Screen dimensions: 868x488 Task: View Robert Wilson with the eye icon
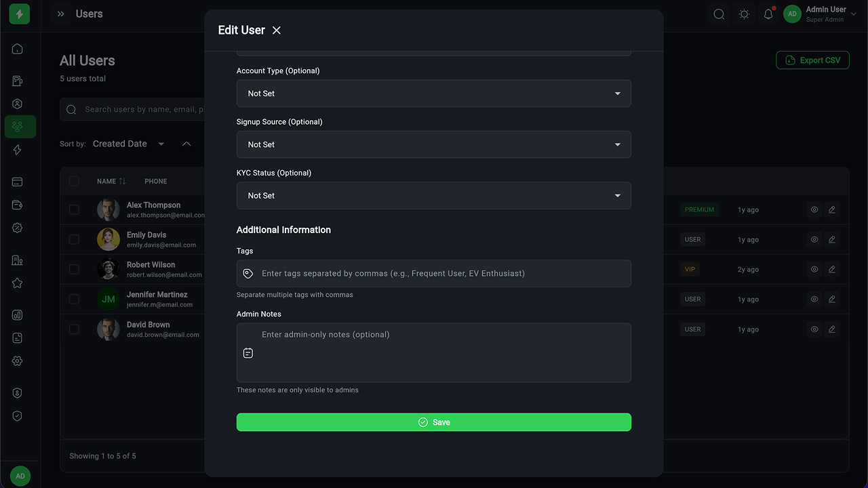(814, 269)
